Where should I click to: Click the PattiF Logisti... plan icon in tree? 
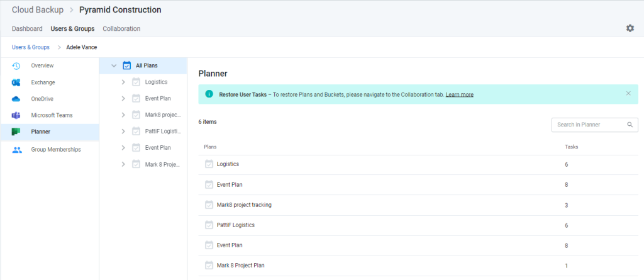pyautogui.click(x=136, y=131)
